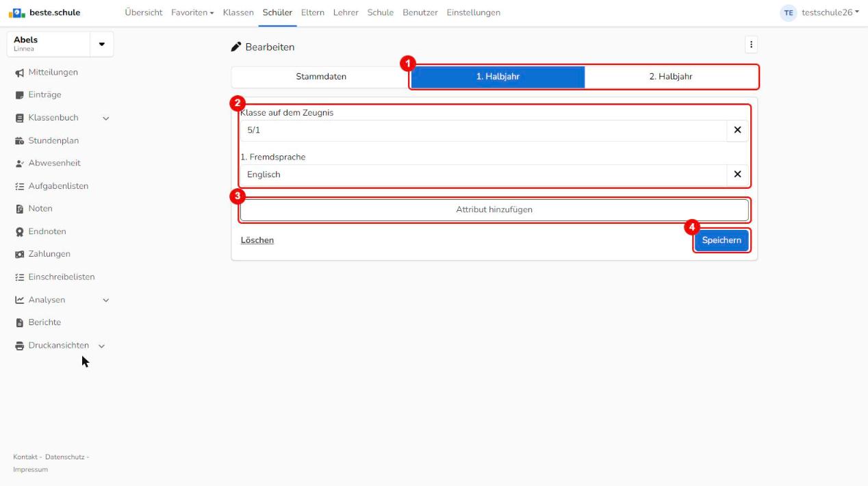Open the Eltern navigation item
Viewport: 868px width, 486px height.
tap(313, 12)
